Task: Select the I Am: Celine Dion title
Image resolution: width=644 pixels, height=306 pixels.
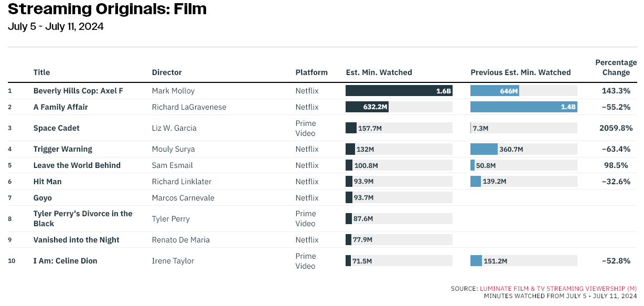Action: click(x=66, y=261)
